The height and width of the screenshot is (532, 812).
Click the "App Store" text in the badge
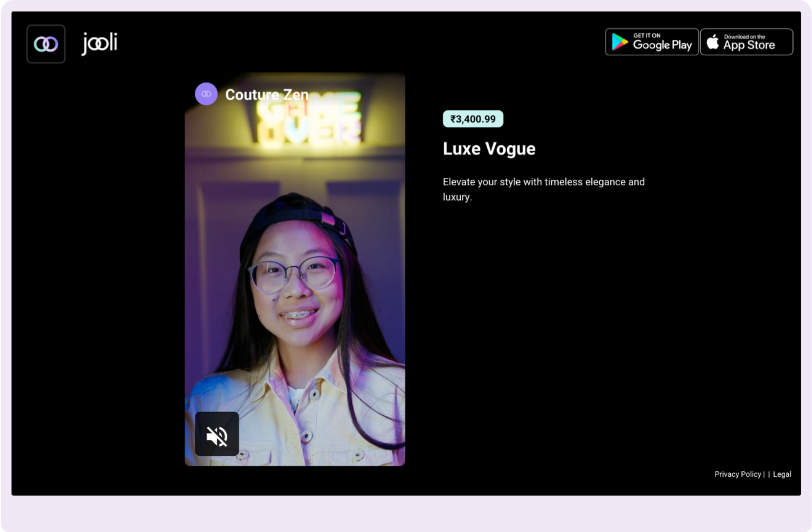tap(749, 45)
